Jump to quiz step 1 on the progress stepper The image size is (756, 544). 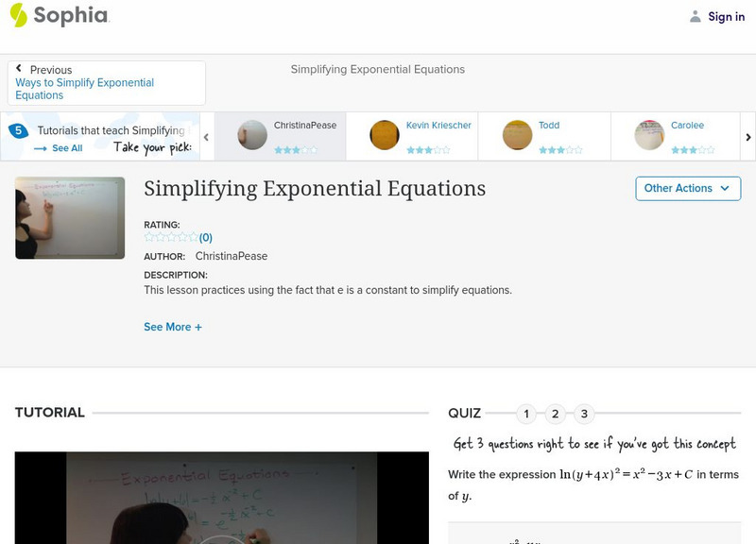pos(525,413)
